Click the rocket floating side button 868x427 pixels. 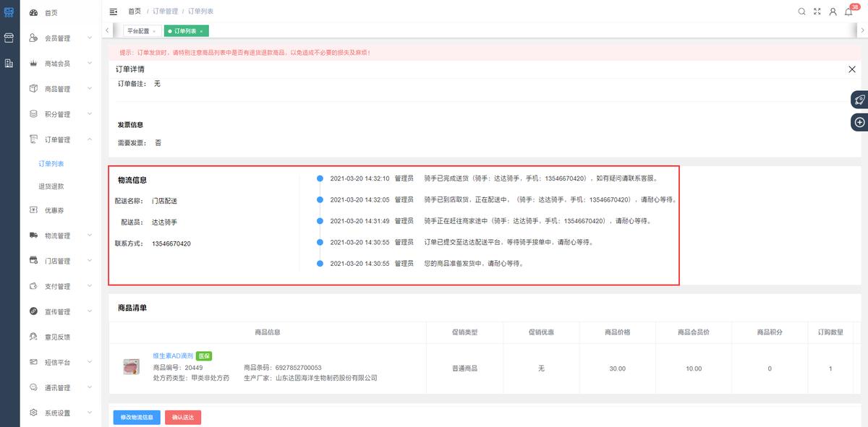pos(860,100)
